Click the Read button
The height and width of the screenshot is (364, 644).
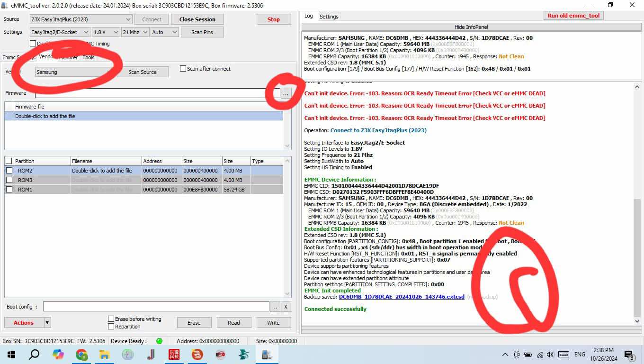tap(234, 323)
